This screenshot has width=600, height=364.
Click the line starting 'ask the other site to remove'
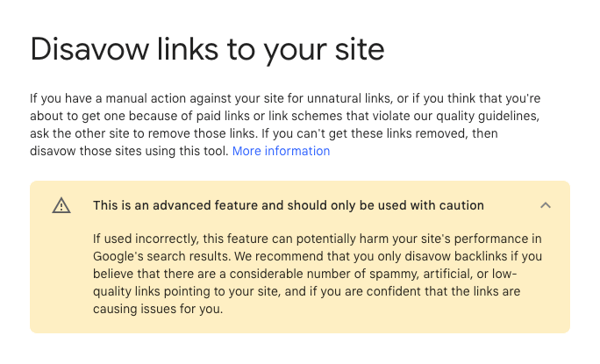[264, 133]
